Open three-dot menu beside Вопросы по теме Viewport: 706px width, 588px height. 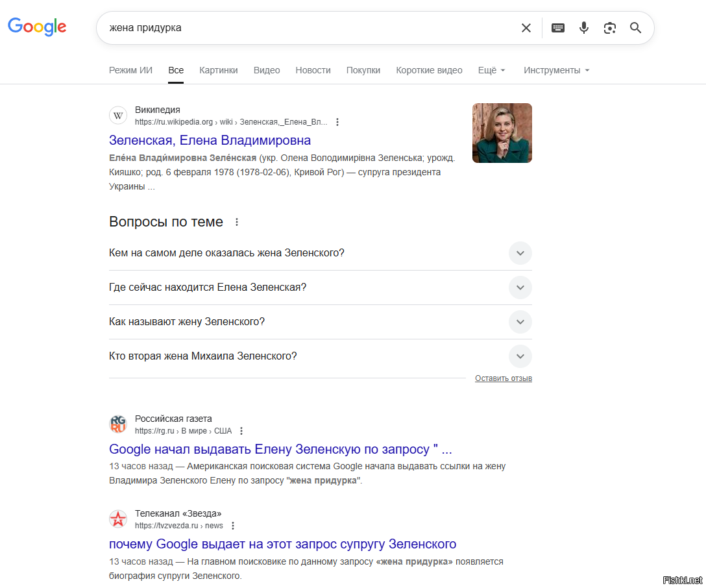[x=237, y=222]
